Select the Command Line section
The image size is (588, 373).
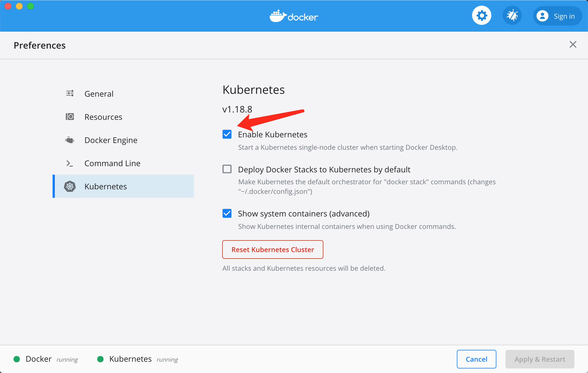pyautogui.click(x=112, y=163)
